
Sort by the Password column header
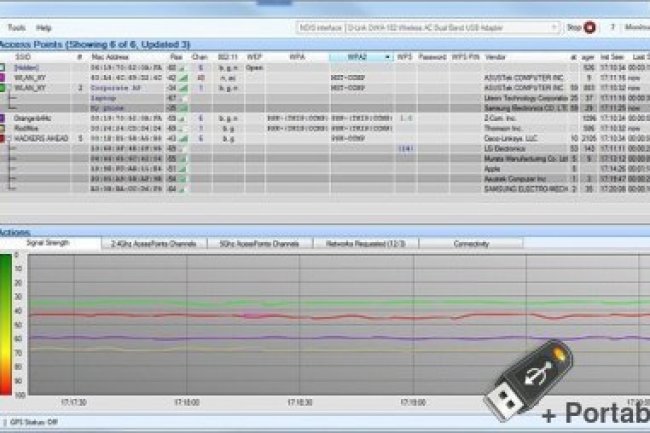(x=432, y=57)
